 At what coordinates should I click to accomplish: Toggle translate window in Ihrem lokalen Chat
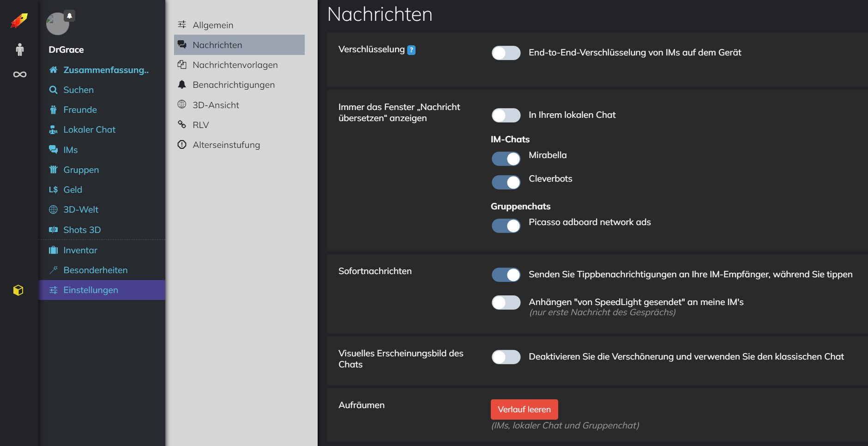point(506,116)
